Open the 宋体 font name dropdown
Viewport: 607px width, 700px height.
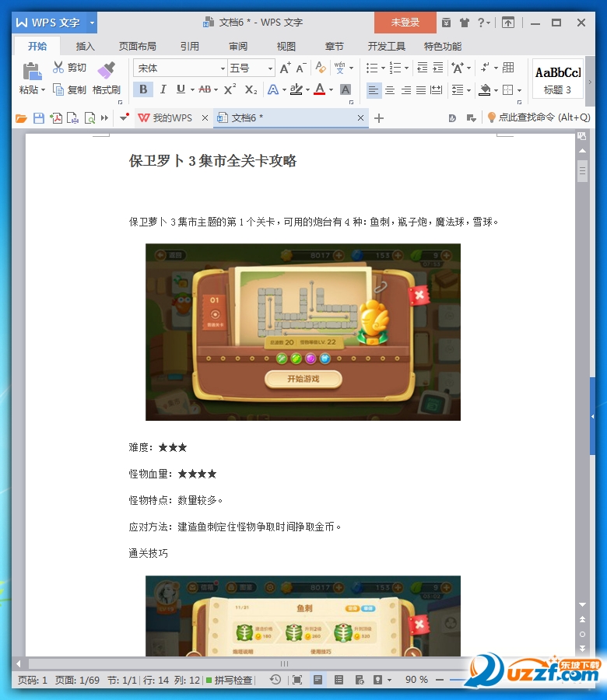click(222, 68)
